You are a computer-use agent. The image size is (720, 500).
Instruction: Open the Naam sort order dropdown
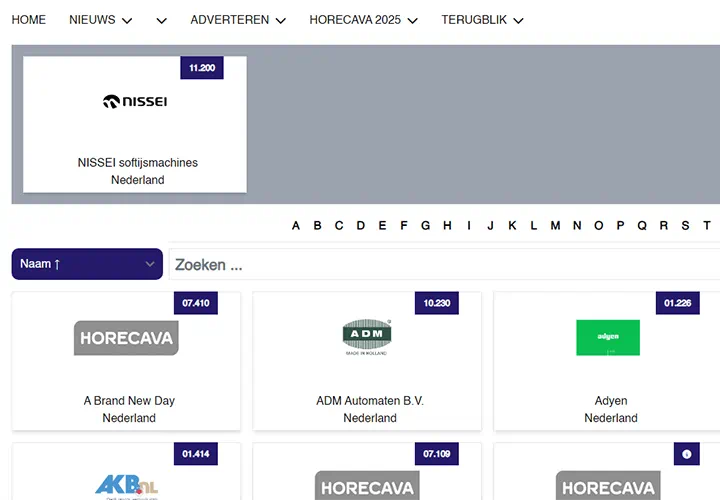tap(87, 264)
